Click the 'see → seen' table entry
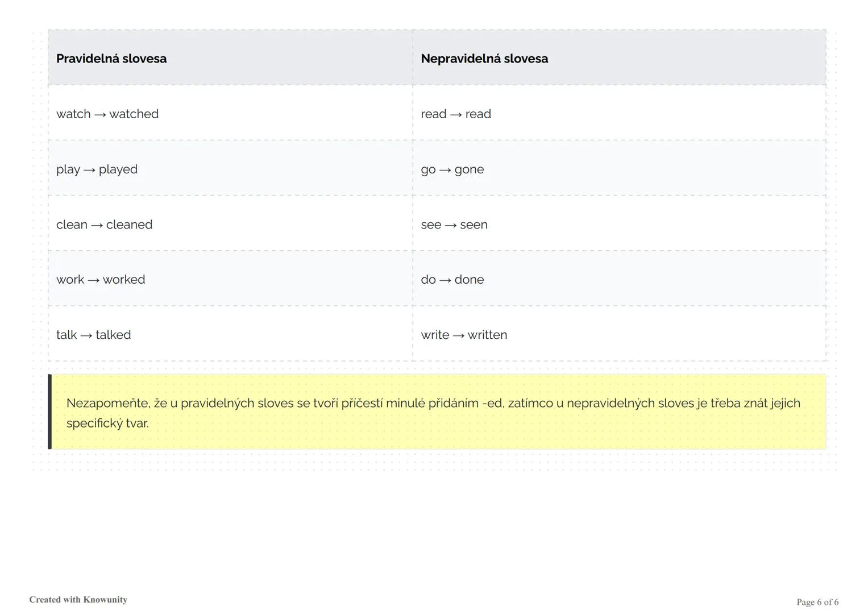The width and height of the screenshot is (868, 614). (454, 225)
